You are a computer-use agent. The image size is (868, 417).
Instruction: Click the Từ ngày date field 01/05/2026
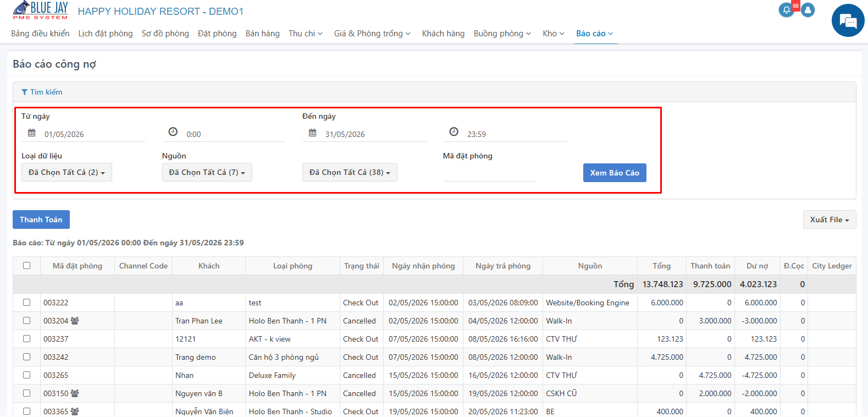coord(93,134)
